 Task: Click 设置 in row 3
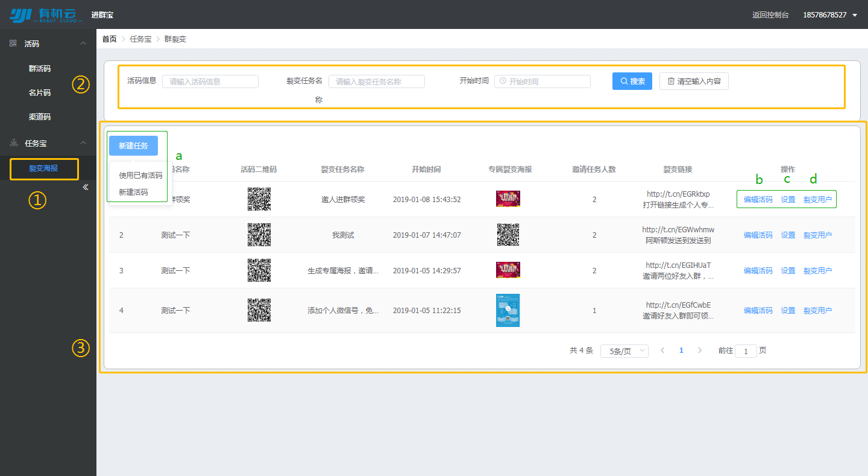(788, 270)
